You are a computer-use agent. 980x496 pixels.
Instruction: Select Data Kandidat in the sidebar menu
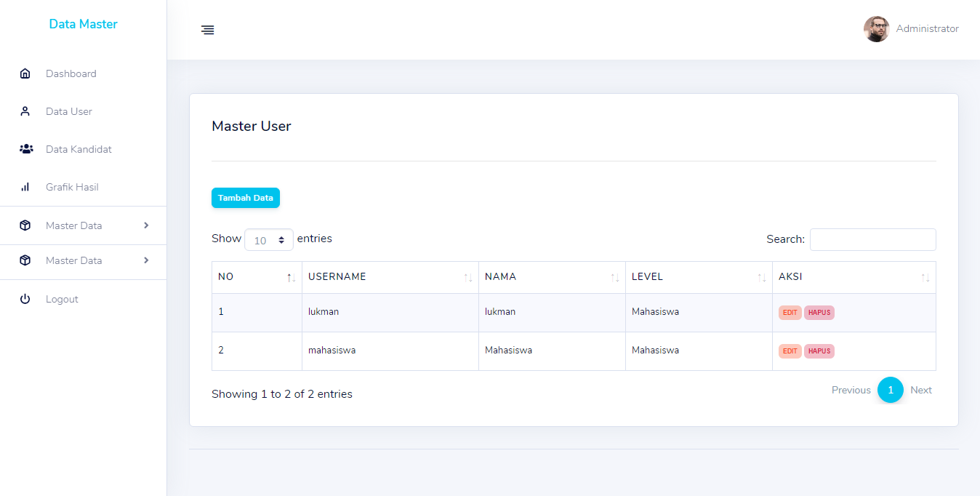(x=79, y=149)
